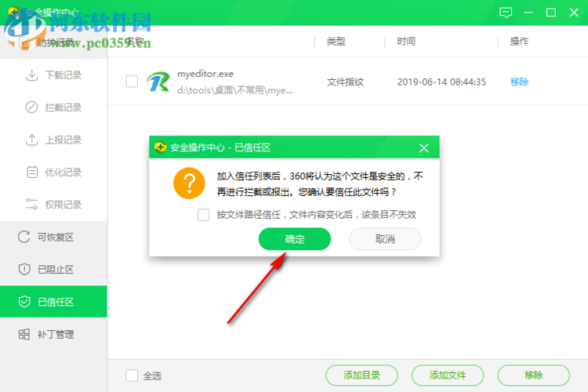Cancel the dialog with 取消
Screen dimensions: 588x392
[x=385, y=239]
